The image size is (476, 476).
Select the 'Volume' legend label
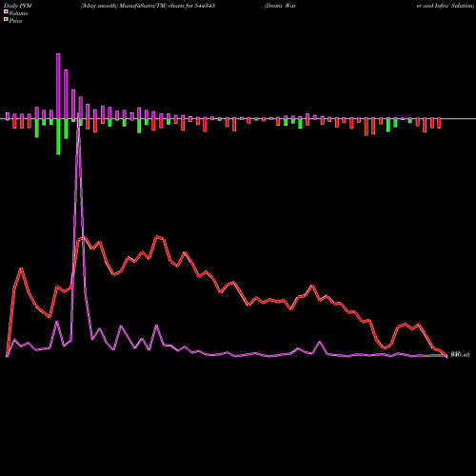[18, 13]
